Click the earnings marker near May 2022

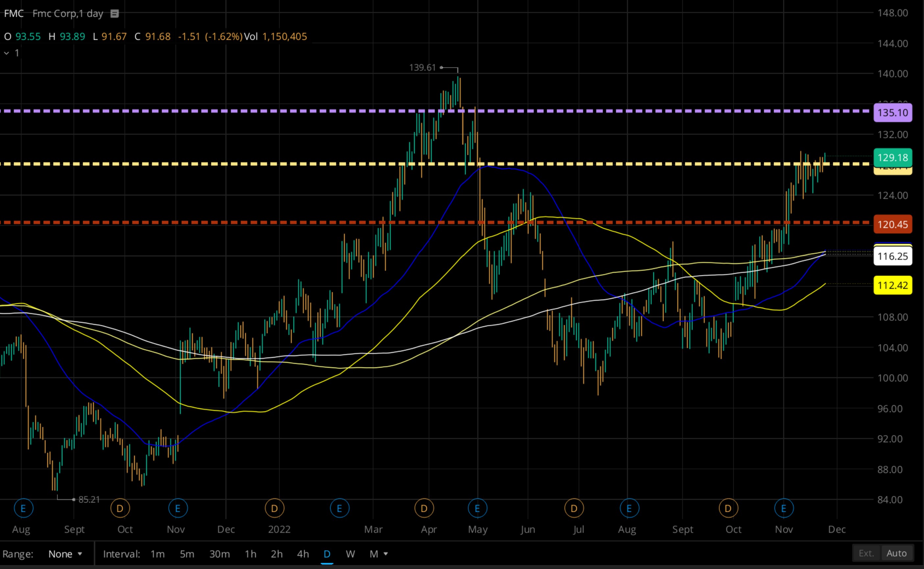click(477, 508)
